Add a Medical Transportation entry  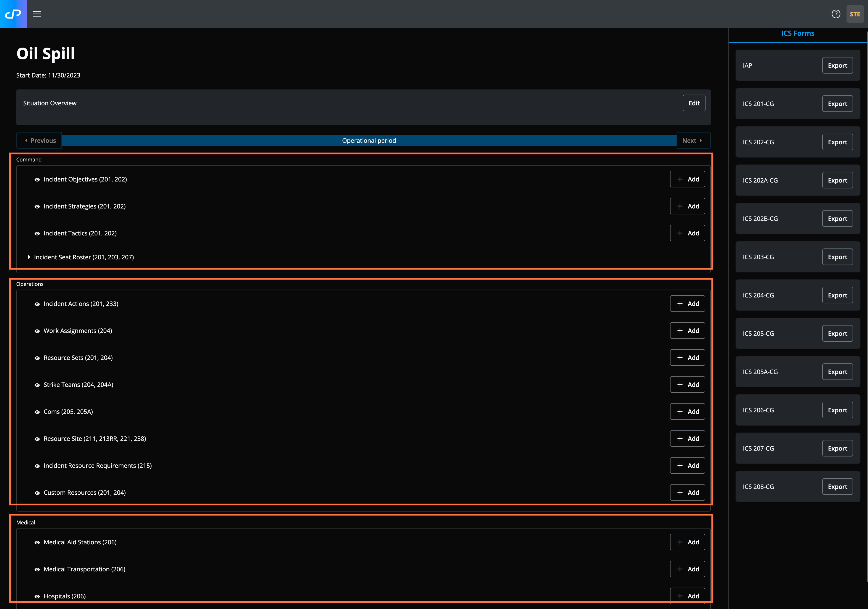(687, 569)
